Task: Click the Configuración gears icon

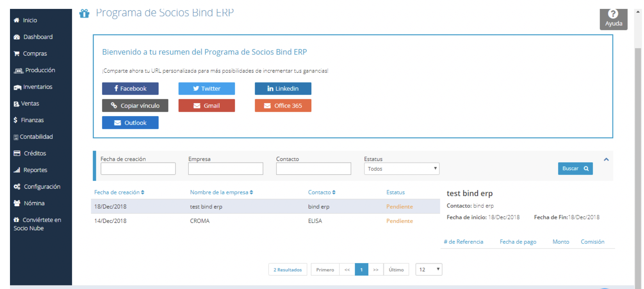Action: 17,186
